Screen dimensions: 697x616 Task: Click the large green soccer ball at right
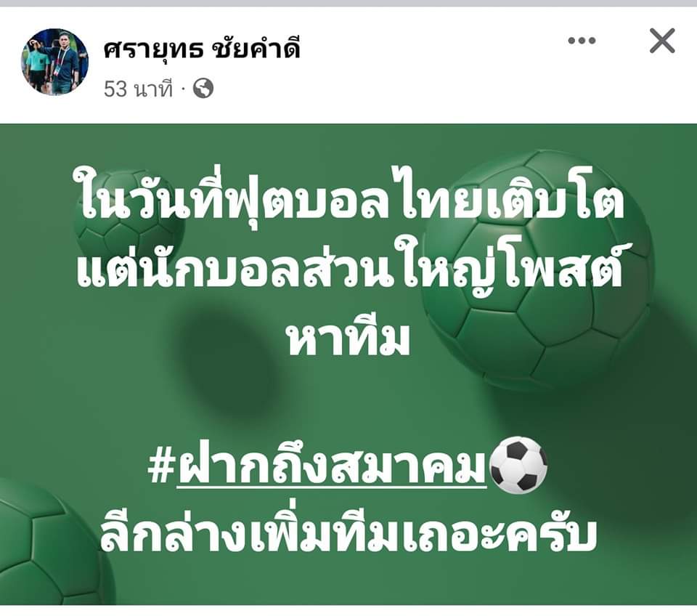537,271
